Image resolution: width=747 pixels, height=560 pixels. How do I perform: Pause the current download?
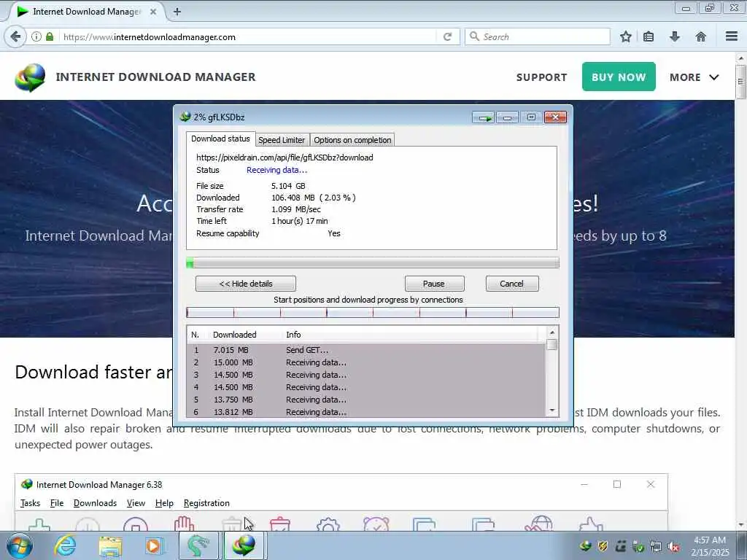coord(434,284)
